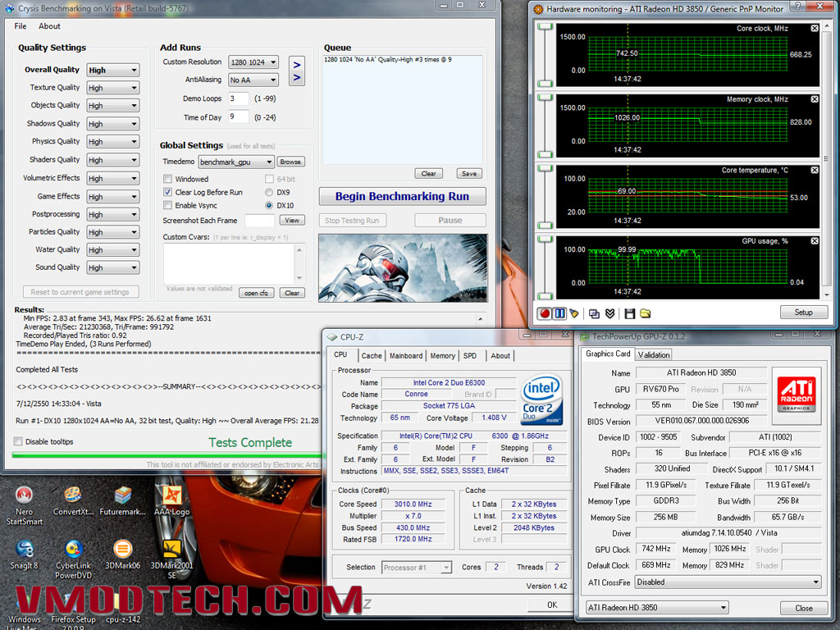This screenshot has height=630, width=840.
Task: Open Nero StartSmart desktop icon
Action: tap(24, 505)
